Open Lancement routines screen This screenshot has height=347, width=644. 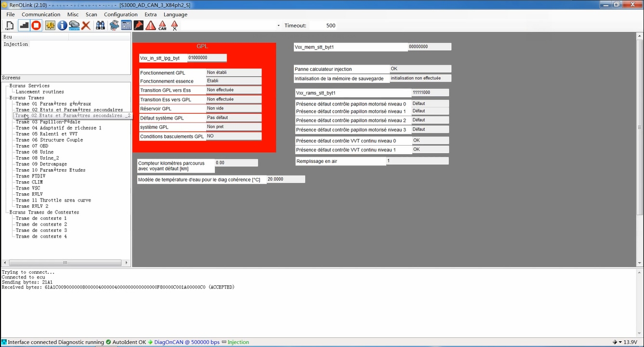(39, 92)
